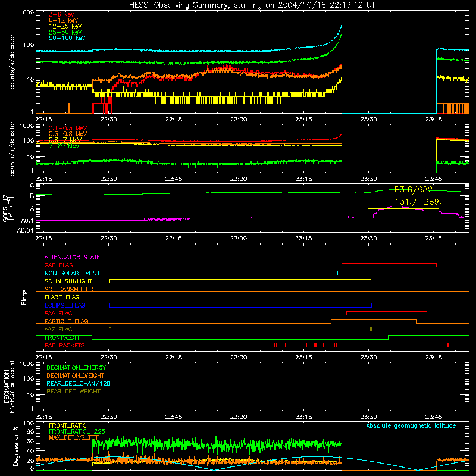
Task: Click the '50-100 keV' legend label
Action: (x=67, y=38)
